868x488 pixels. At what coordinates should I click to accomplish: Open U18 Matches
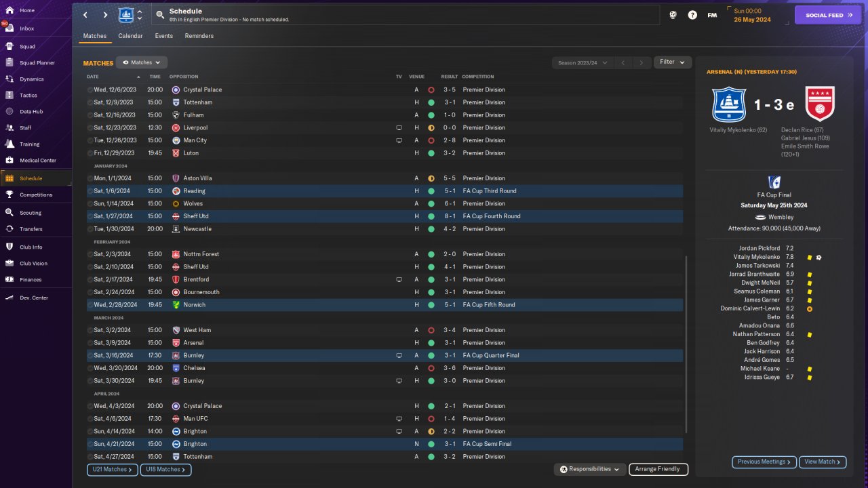165,469
